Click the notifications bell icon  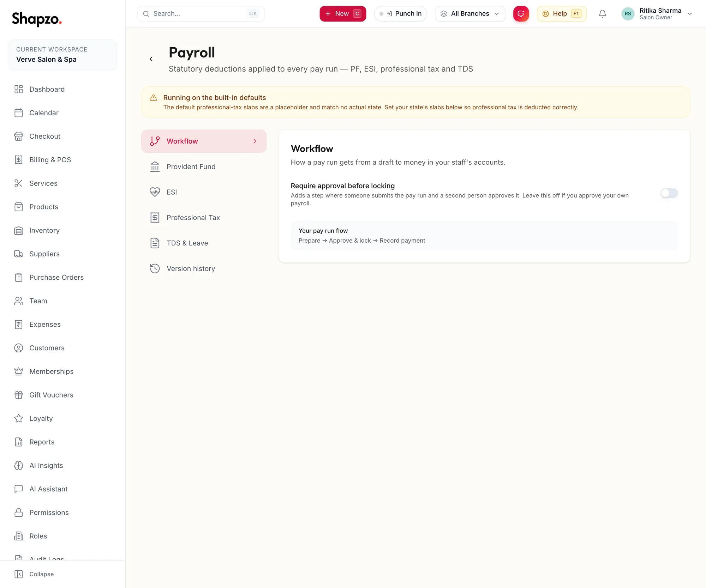(x=603, y=14)
